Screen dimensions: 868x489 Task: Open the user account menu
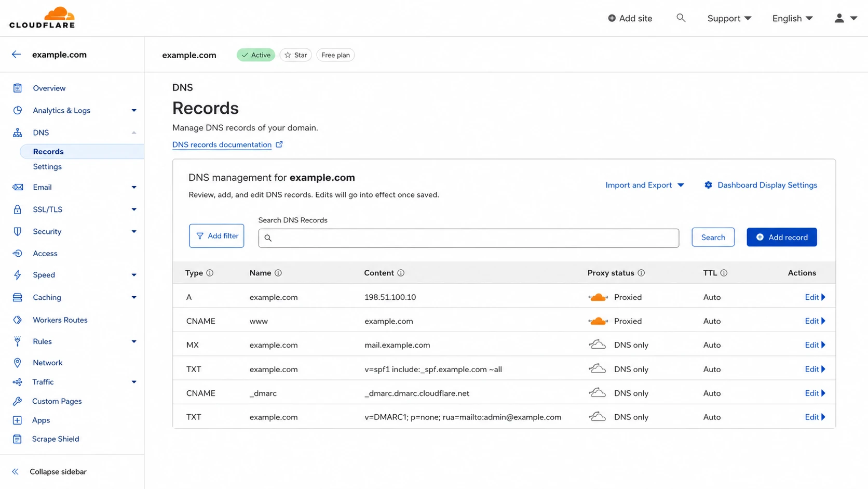(846, 18)
